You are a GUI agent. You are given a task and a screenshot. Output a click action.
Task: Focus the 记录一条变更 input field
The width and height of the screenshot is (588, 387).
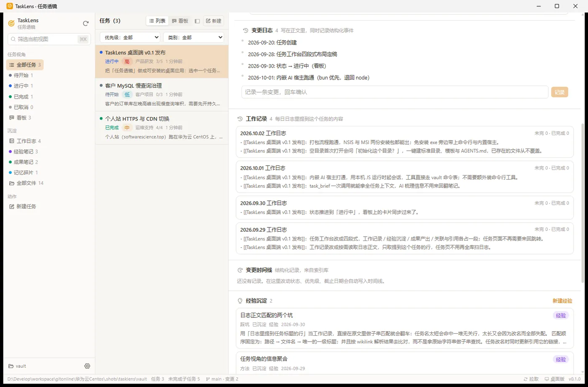click(395, 92)
